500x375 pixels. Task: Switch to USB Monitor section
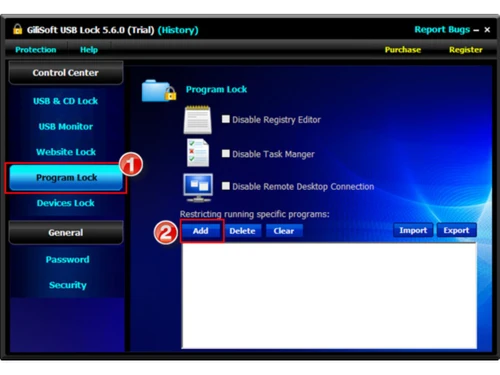click(x=66, y=127)
